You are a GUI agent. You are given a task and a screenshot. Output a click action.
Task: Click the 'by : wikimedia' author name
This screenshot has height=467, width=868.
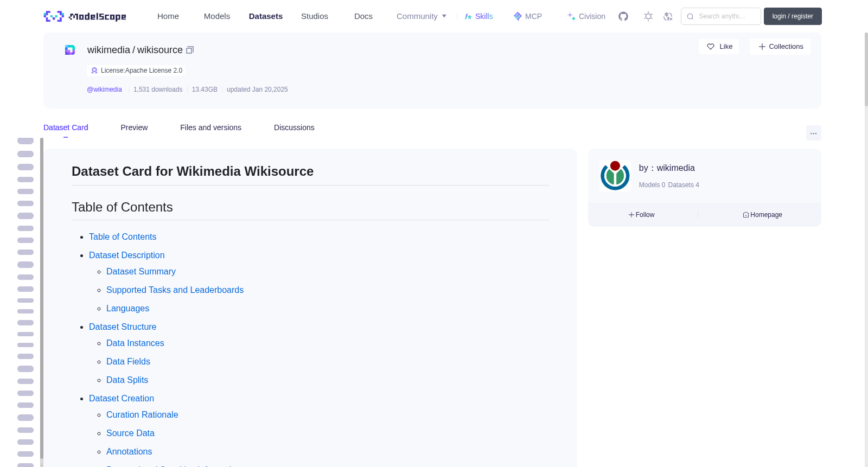667,168
